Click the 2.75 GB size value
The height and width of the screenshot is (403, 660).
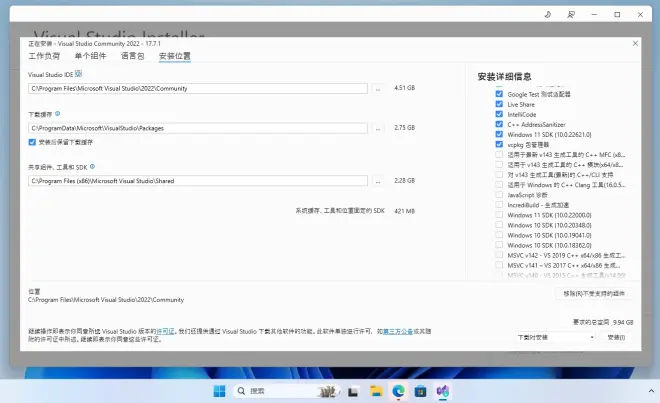(405, 128)
